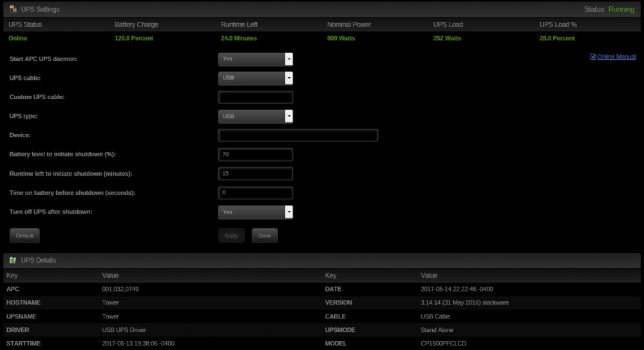Click the Running status text
644x350 pixels.
(621, 9)
